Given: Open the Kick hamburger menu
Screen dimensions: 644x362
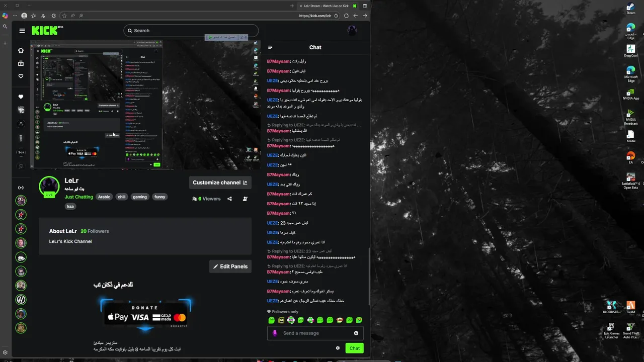Looking at the screenshot, I should click(x=22, y=31).
